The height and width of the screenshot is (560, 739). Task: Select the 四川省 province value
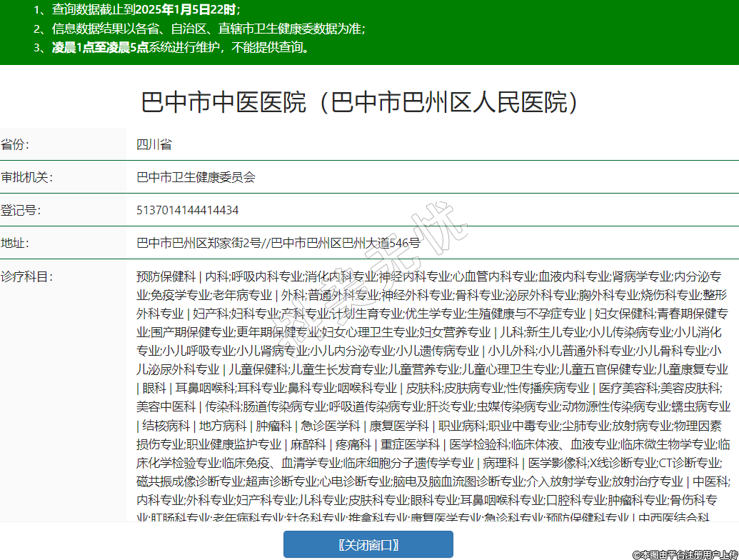(154, 144)
